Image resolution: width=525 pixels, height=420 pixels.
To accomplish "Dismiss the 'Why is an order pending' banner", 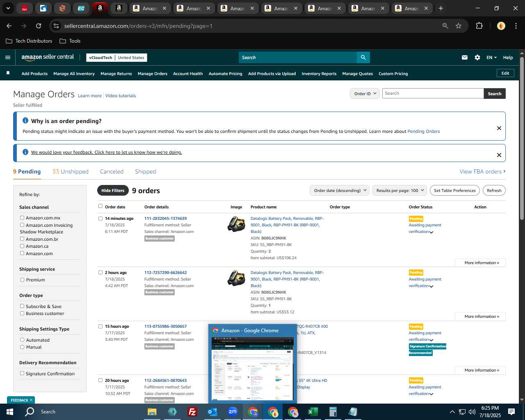I will 499,128.
